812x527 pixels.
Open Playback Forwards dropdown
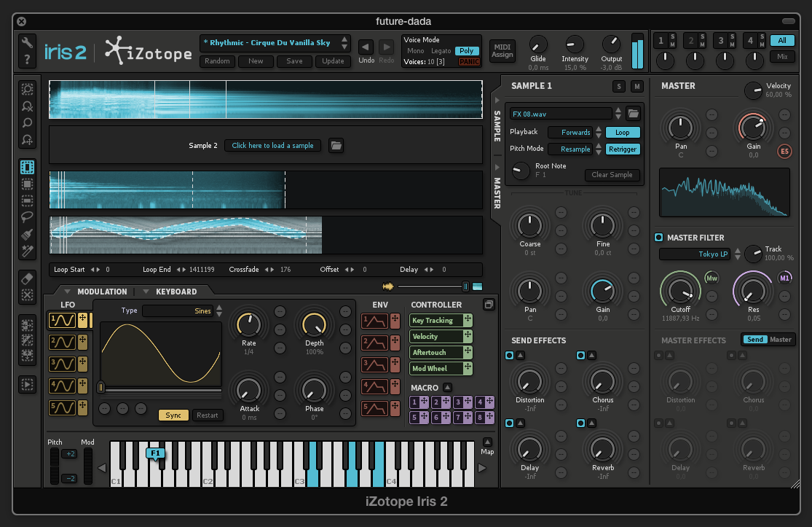coord(599,132)
